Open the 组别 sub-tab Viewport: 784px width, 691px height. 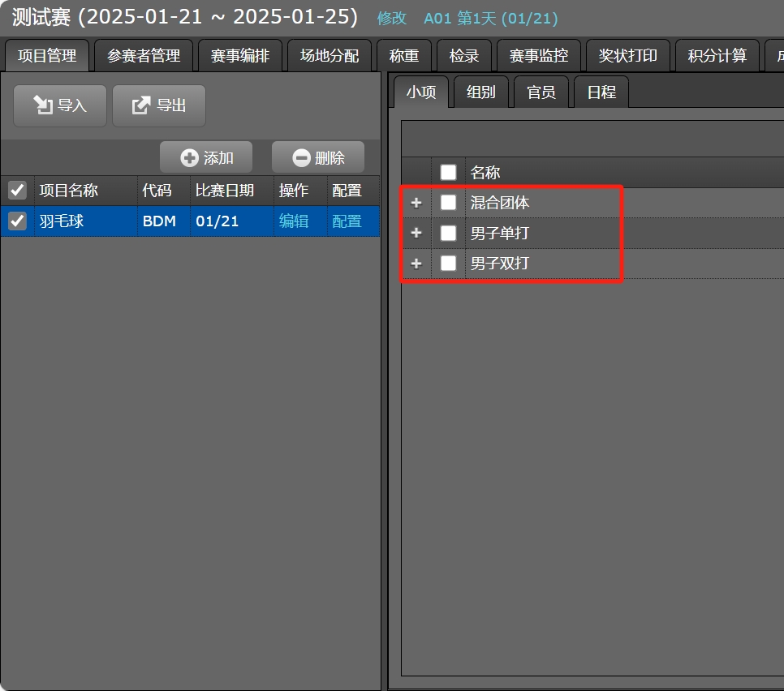[480, 92]
